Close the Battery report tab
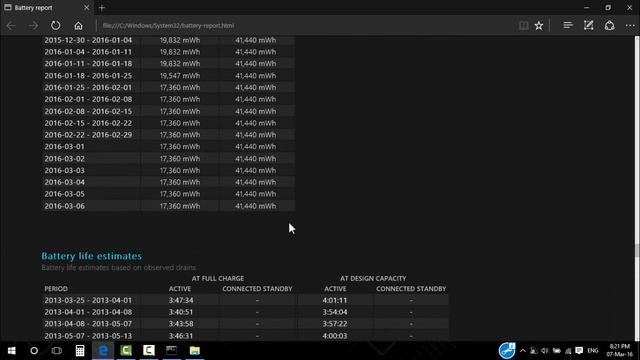640x360 pixels. coord(86,7)
